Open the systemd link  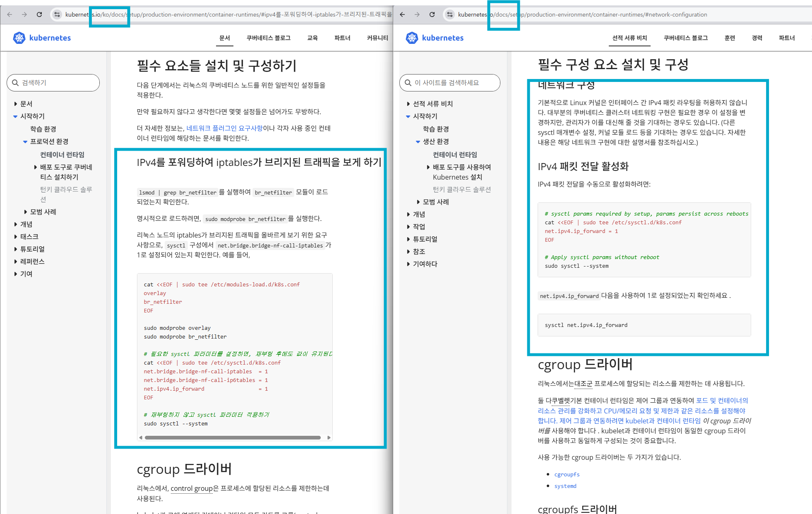point(565,486)
